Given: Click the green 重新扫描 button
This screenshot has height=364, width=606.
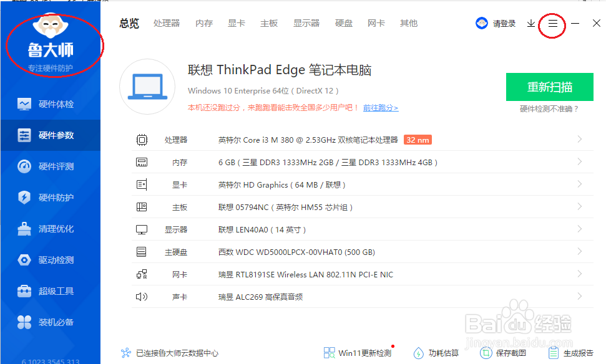Looking at the screenshot, I should coord(550,87).
